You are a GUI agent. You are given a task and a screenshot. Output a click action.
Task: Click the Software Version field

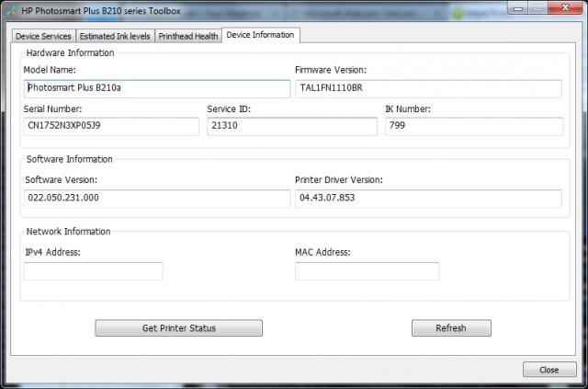pyautogui.click(x=157, y=199)
